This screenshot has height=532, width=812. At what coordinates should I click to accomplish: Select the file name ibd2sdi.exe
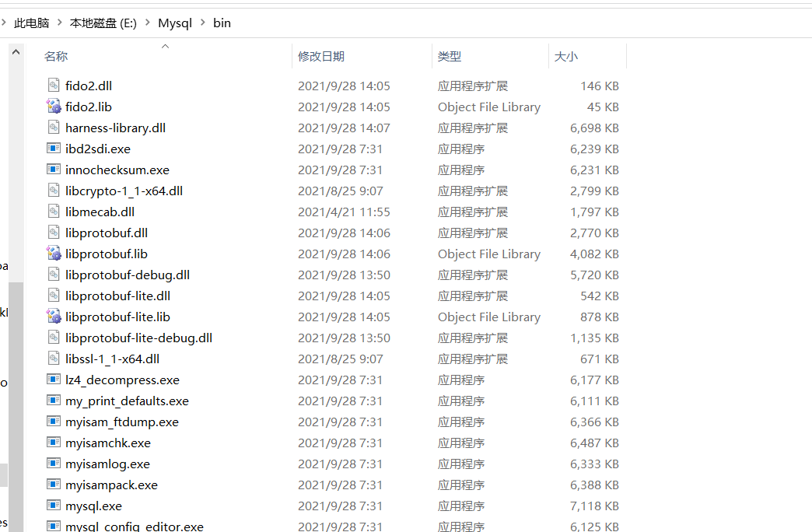point(98,149)
